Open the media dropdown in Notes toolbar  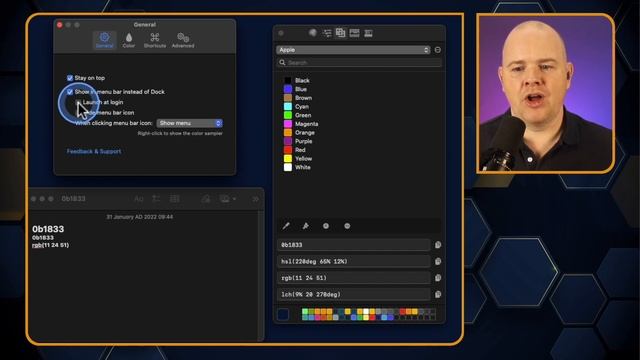pos(228,199)
